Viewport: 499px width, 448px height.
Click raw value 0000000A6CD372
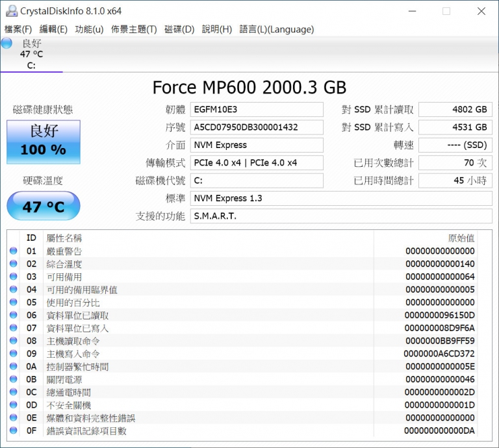(x=439, y=354)
